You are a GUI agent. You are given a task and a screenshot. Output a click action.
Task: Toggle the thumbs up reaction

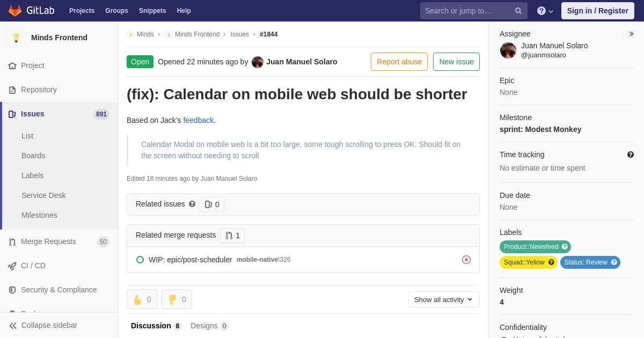(142, 299)
